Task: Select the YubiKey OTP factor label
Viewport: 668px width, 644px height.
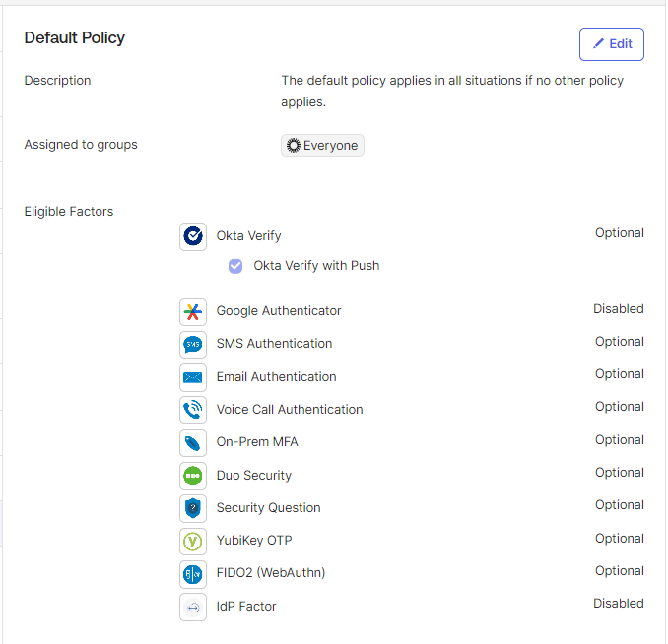Action: pos(253,541)
